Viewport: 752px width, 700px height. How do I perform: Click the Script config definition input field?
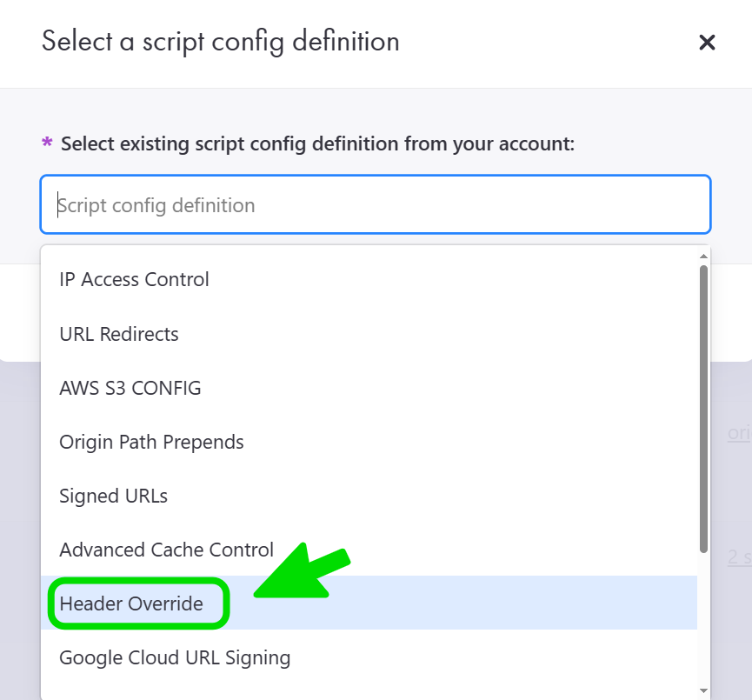click(375, 205)
